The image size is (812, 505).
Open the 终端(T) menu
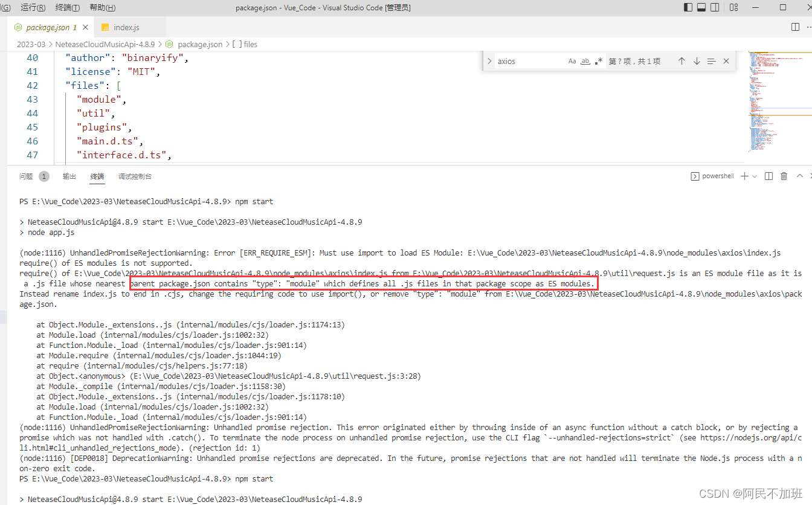66,8
